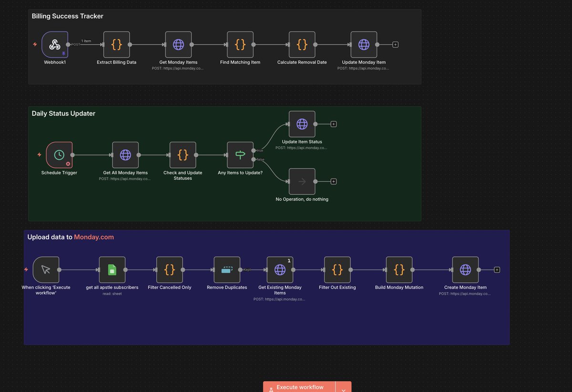Open the get all apstle subscribers sheet node
Image resolution: width=572 pixels, height=392 pixels.
point(112,269)
